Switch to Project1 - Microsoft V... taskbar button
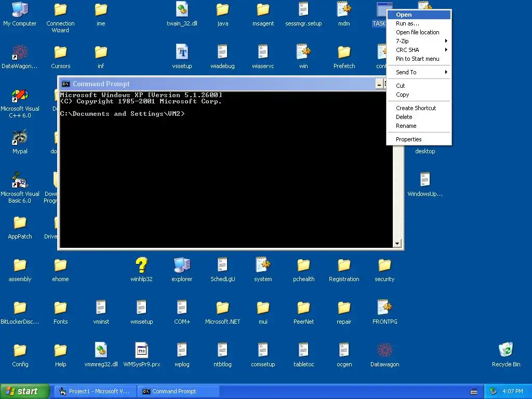 coord(96,392)
